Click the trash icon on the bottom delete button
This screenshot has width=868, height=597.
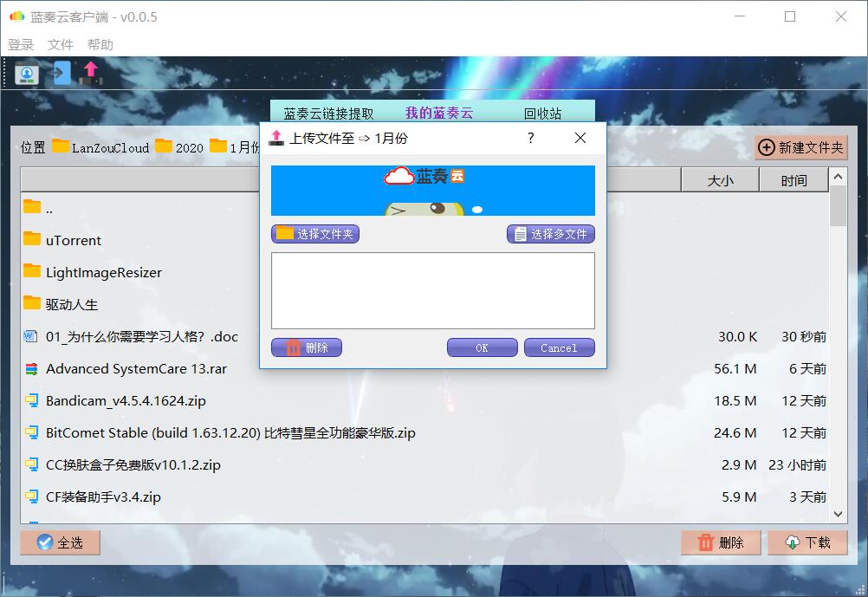706,542
